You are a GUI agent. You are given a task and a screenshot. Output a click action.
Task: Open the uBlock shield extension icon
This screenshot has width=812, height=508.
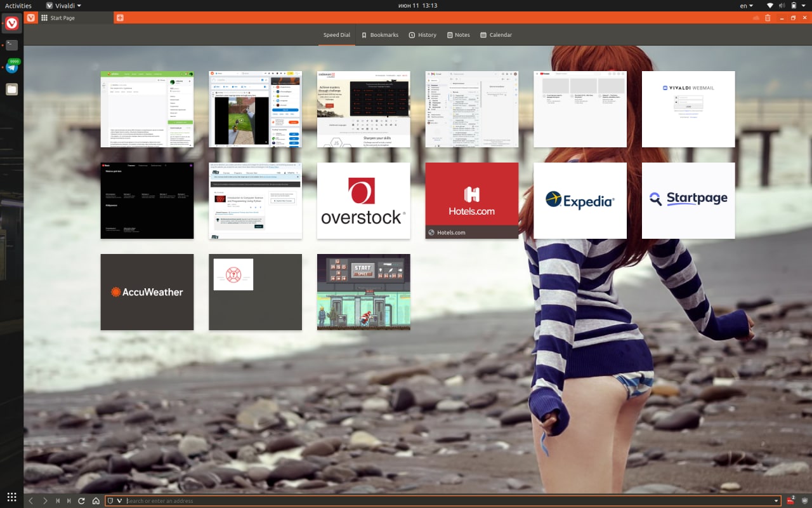coord(804,500)
